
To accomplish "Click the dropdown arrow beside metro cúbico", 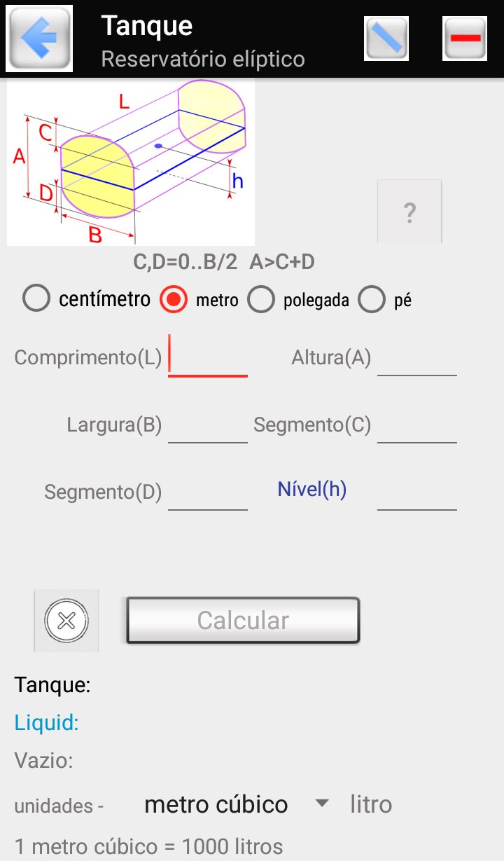I will (x=322, y=804).
